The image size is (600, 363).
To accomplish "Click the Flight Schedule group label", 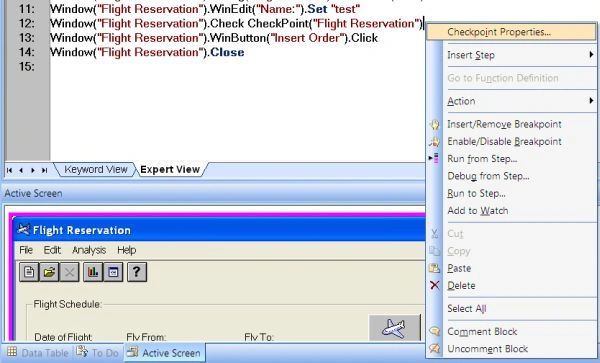I will pyautogui.click(x=67, y=304).
